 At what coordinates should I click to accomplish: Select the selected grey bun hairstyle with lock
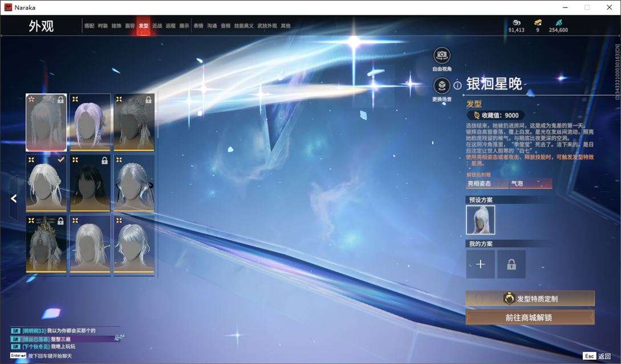pyautogui.click(x=46, y=122)
